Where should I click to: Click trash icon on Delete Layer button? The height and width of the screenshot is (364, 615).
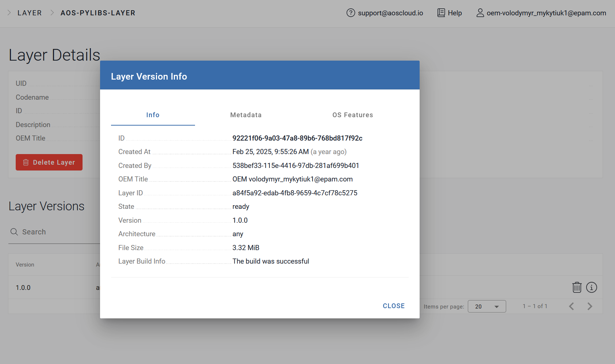click(x=26, y=162)
